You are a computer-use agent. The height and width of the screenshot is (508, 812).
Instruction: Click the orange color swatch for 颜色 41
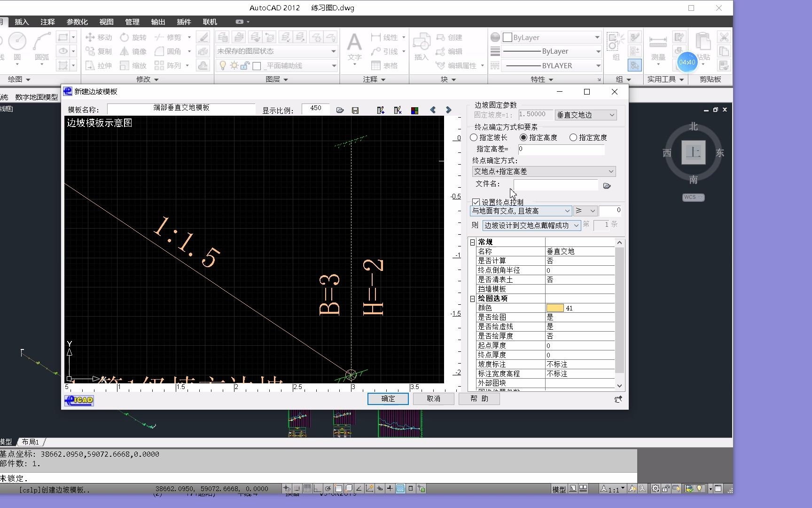(x=554, y=308)
